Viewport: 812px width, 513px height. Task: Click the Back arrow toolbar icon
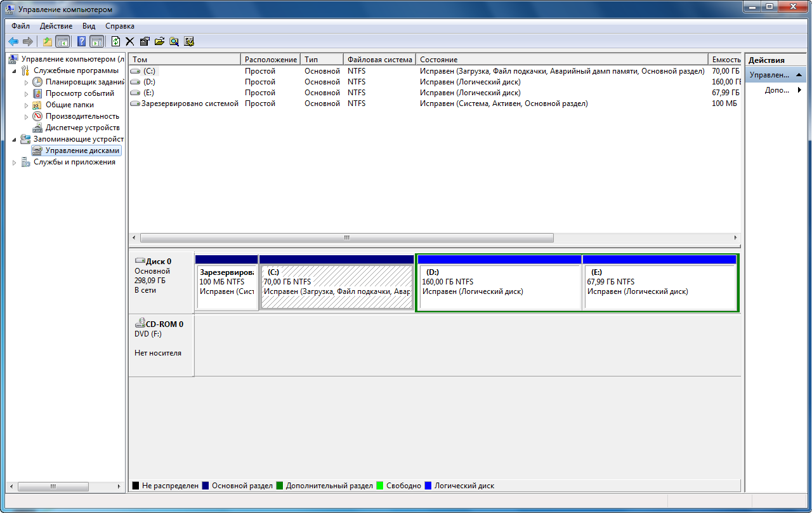click(x=13, y=41)
